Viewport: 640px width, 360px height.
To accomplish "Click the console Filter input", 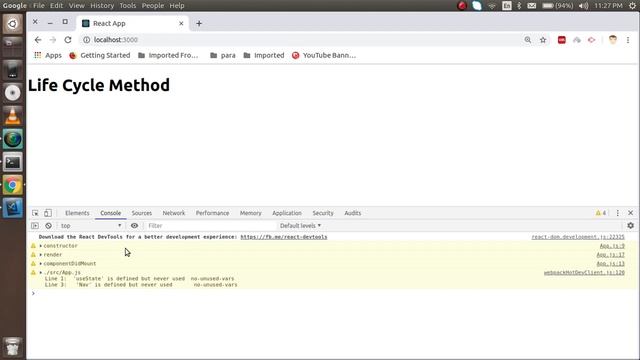I will point(210,225).
